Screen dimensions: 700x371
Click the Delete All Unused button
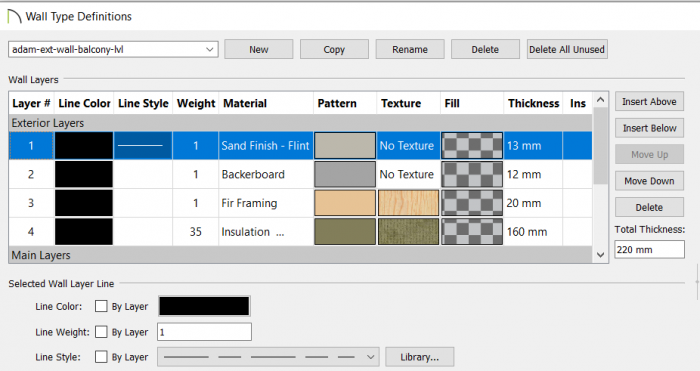[567, 49]
